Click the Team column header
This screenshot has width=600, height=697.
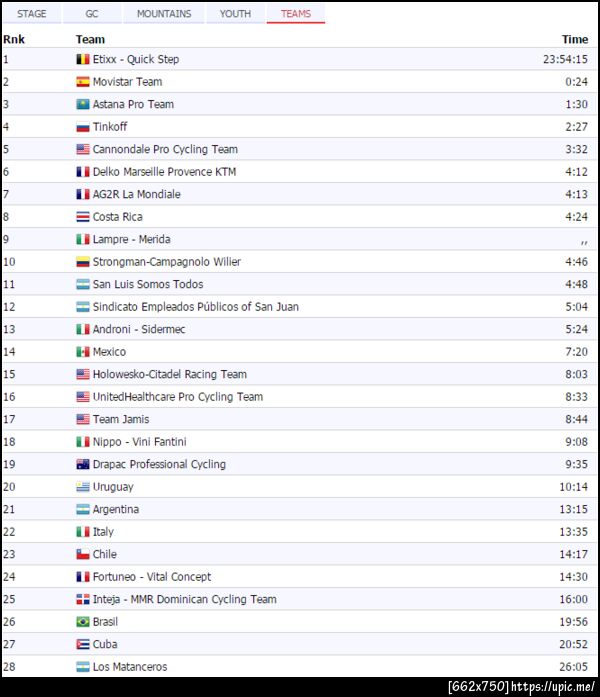90,40
